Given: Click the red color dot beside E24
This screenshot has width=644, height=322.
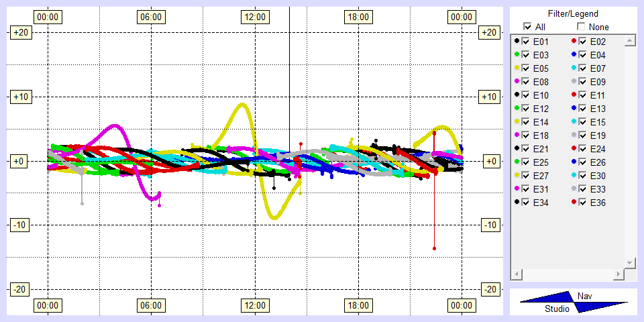Looking at the screenshot, I should coord(574,149).
